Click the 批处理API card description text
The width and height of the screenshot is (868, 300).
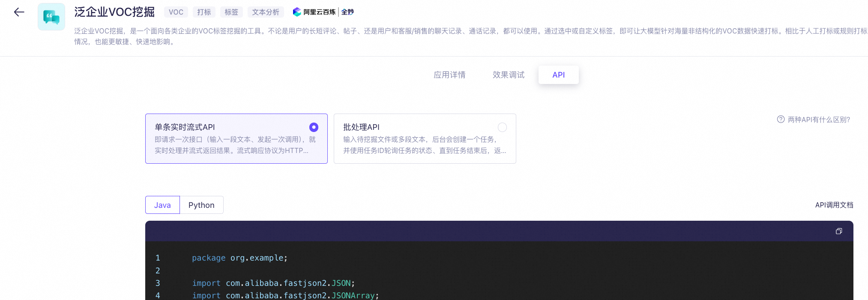click(425, 145)
